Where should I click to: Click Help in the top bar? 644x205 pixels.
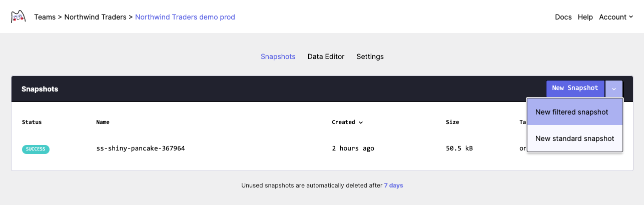(585, 17)
